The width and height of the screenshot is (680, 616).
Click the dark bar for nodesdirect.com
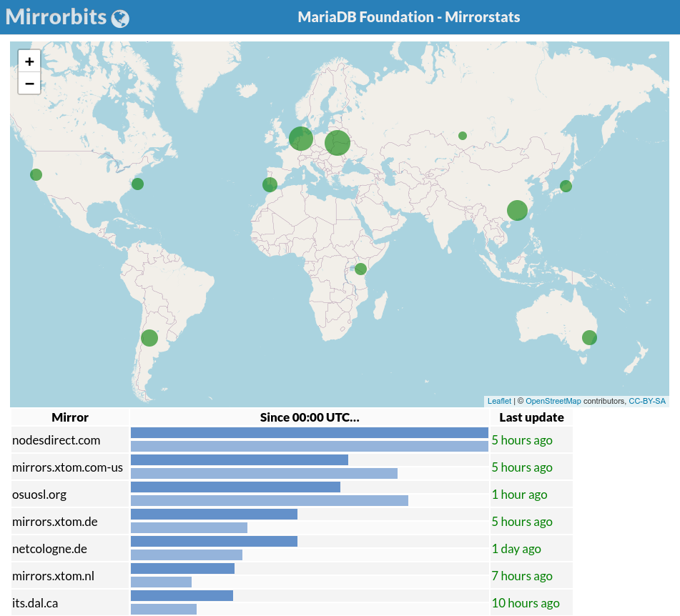click(310, 432)
